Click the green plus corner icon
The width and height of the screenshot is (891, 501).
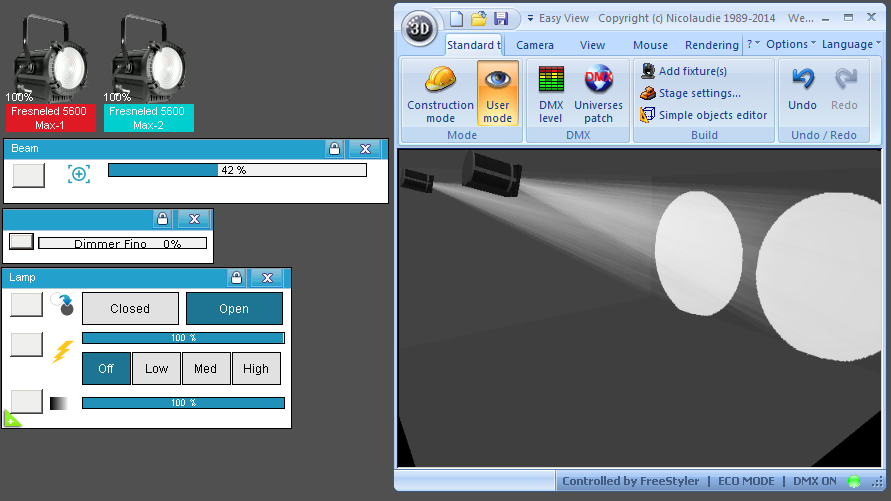click(x=11, y=419)
